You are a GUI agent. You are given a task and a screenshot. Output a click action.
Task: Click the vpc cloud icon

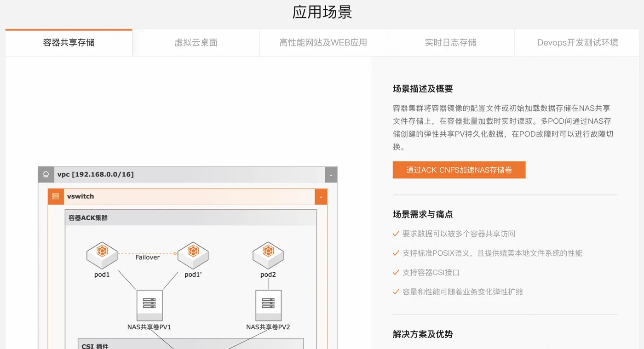point(46,174)
